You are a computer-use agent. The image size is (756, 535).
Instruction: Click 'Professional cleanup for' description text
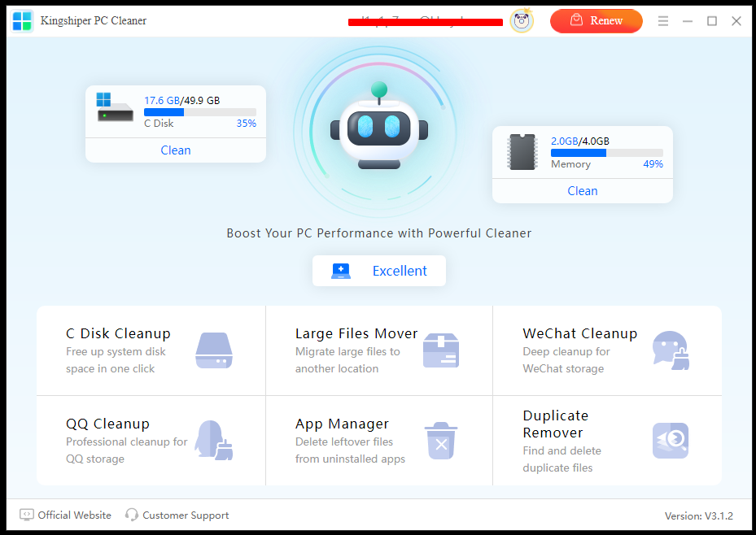coord(126,441)
